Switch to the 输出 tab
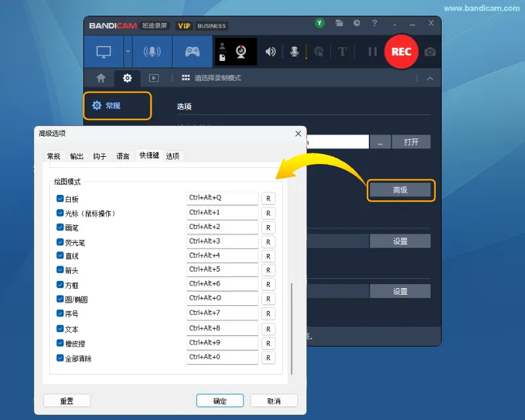This screenshot has height=420, width=525. [77, 156]
